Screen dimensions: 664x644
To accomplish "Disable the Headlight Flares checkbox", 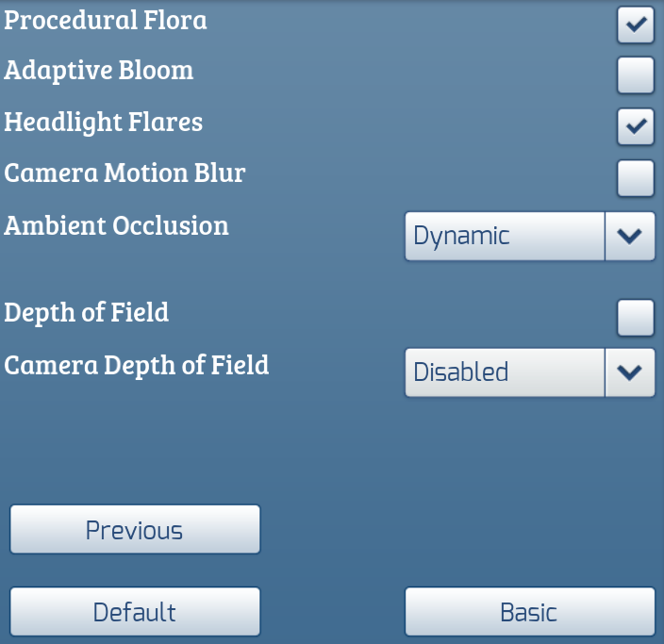I will [x=636, y=126].
